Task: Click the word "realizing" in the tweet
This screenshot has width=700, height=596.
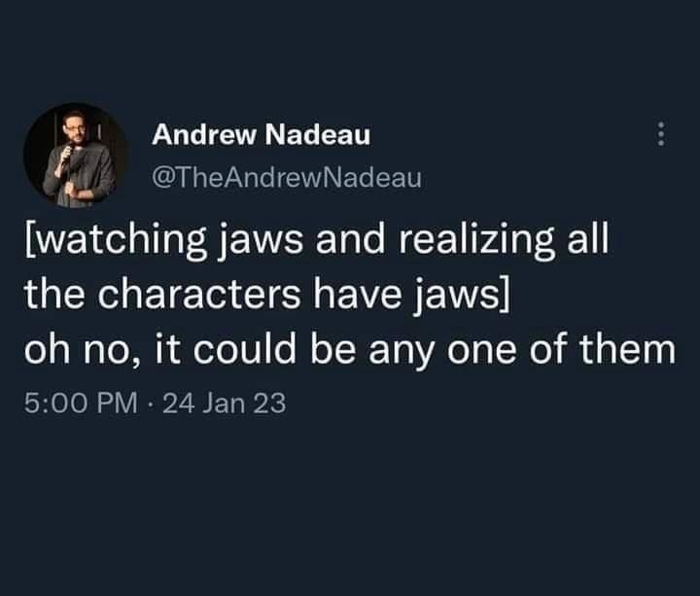Action: (x=476, y=240)
